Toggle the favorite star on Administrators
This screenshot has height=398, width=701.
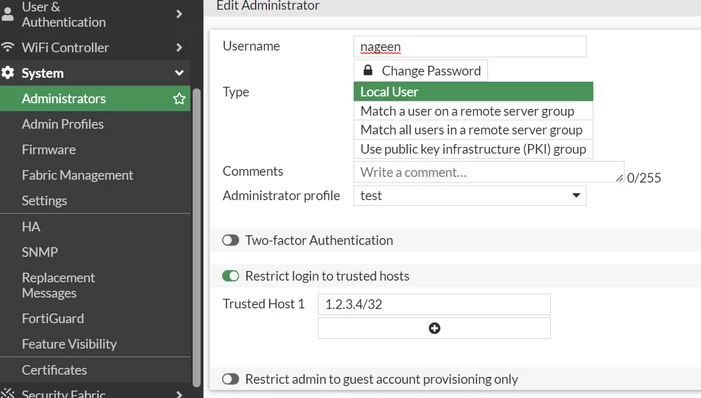(x=179, y=98)
